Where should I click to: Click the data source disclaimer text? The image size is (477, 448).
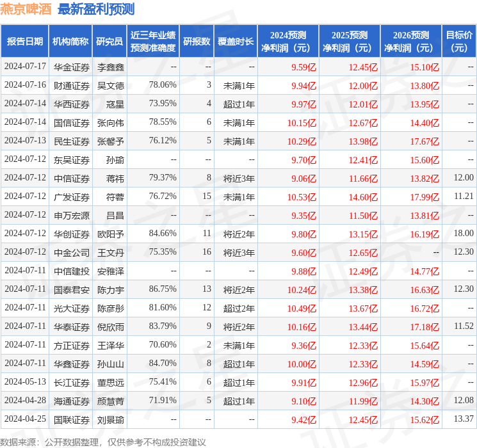[x=103, y=442]
